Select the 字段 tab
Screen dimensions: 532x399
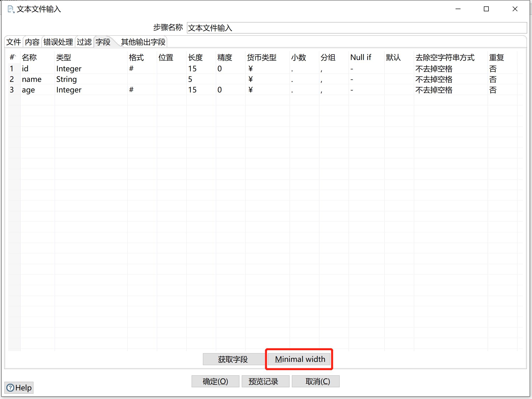pos(103,42)
